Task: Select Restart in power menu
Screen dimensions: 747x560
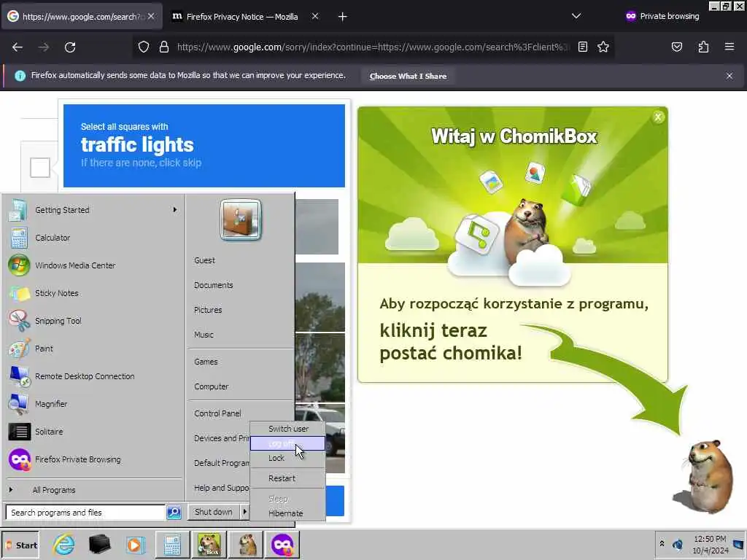Action: pos(287,478)
